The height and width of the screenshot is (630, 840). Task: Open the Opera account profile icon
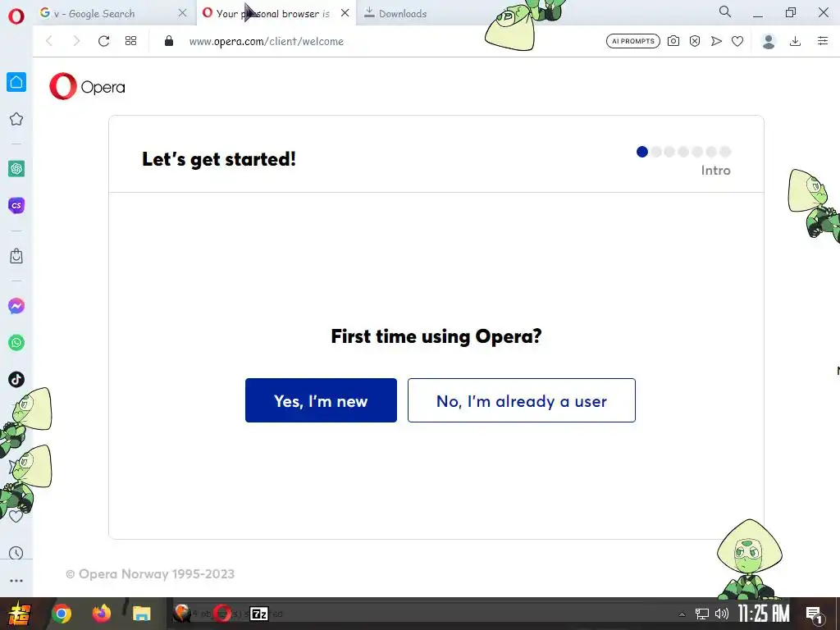(x=769, y=41)
